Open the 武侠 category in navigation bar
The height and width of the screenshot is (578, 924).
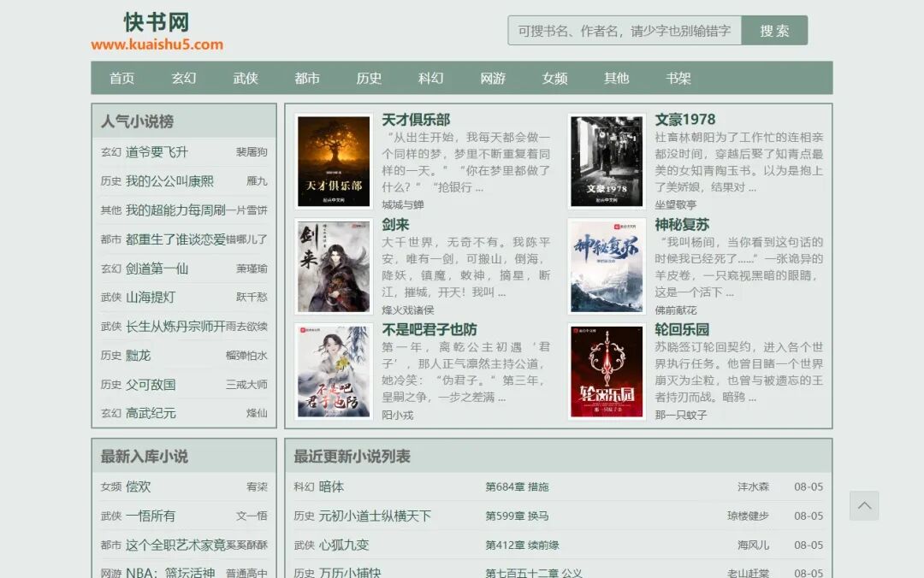(246, 79)
